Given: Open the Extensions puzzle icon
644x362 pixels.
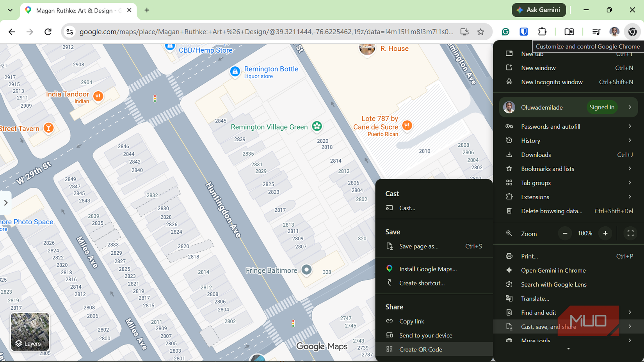Looking at the screenshot, I should [542, 32].
